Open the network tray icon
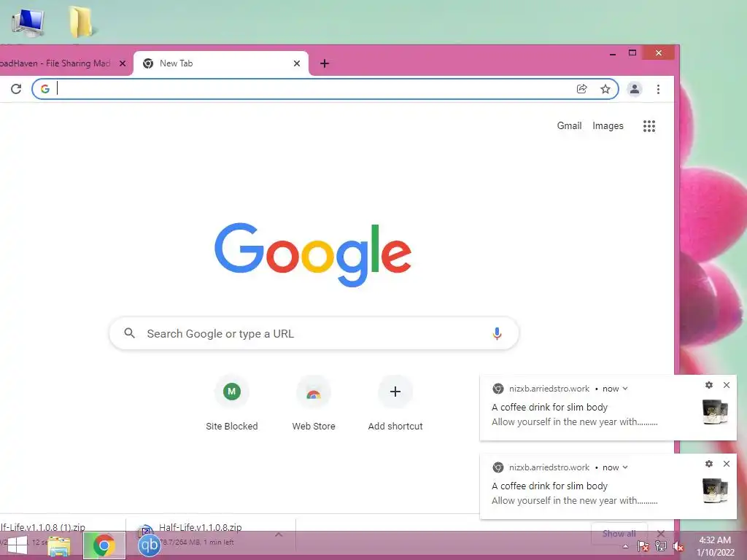The height and width of the screenshot is (560, 747). 661,546
